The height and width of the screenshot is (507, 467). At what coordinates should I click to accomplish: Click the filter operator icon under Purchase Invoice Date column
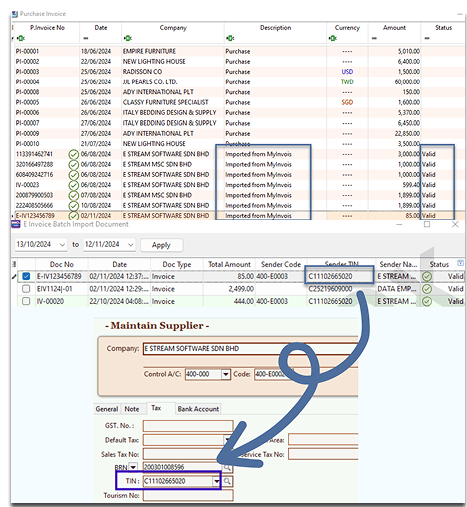[x=86, y=38]
